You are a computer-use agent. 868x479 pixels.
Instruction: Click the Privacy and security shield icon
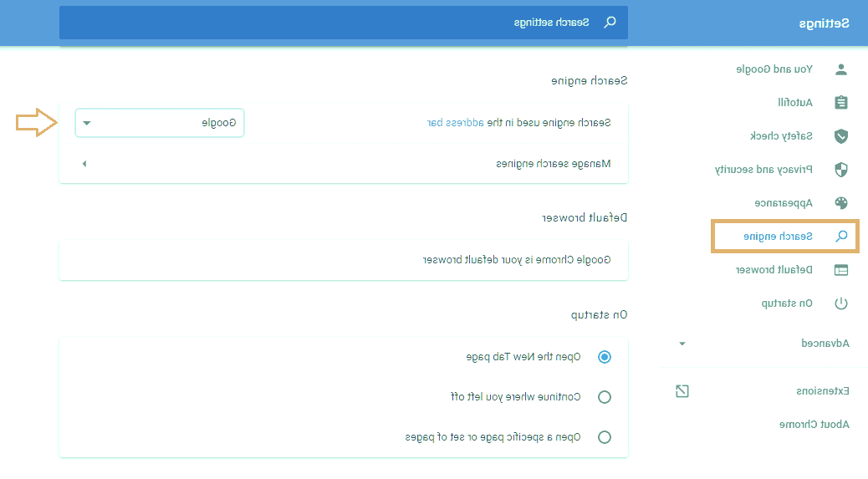point(841,170)
